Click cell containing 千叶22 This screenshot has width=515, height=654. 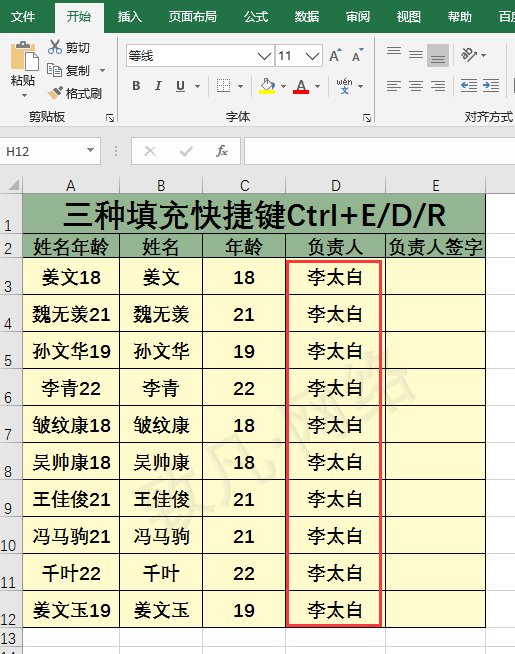71,572
